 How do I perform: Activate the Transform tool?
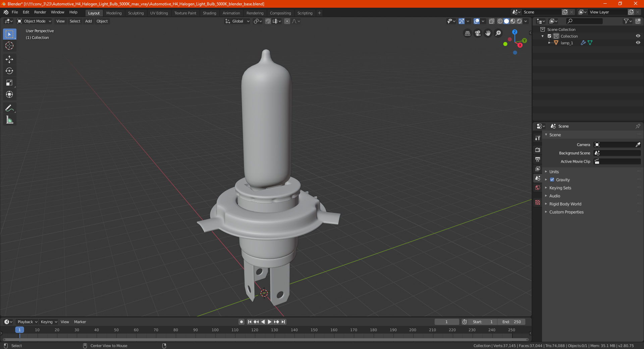click(x=9, y=95)
